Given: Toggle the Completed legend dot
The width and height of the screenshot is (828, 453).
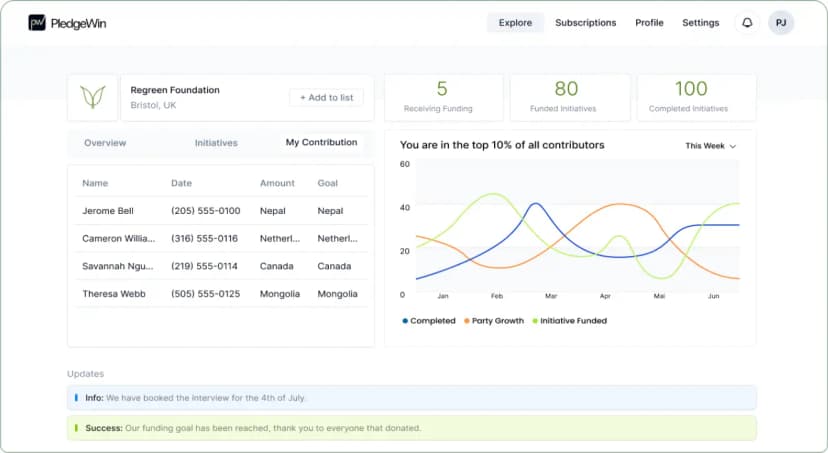Looking at the screenshot, I should coord(405,321).
